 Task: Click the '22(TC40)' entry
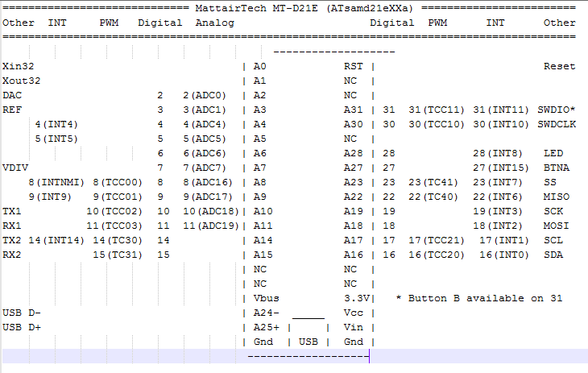click(433, 197)
